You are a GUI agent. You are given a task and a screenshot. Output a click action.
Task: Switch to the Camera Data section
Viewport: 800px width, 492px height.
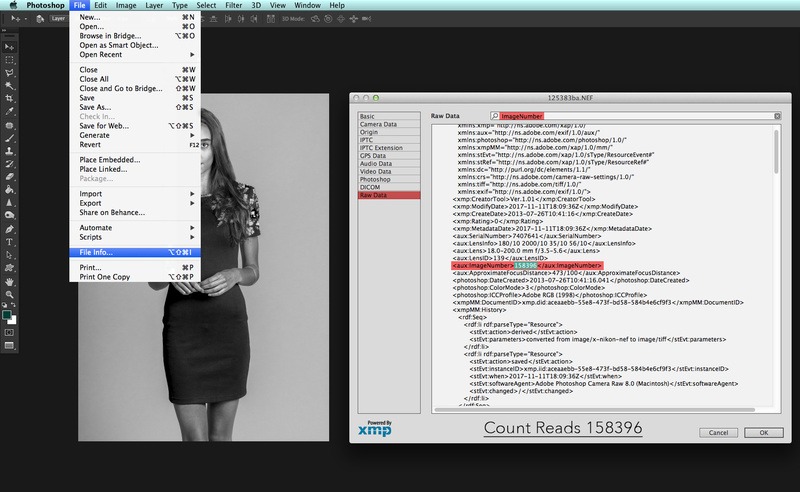click(379, 126)
